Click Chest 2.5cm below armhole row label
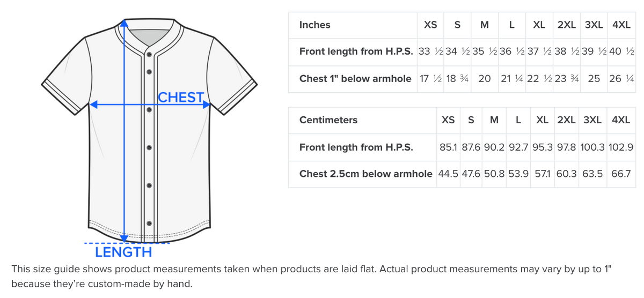This screenshot has width=644, height=298. click(x=365, y=174)
